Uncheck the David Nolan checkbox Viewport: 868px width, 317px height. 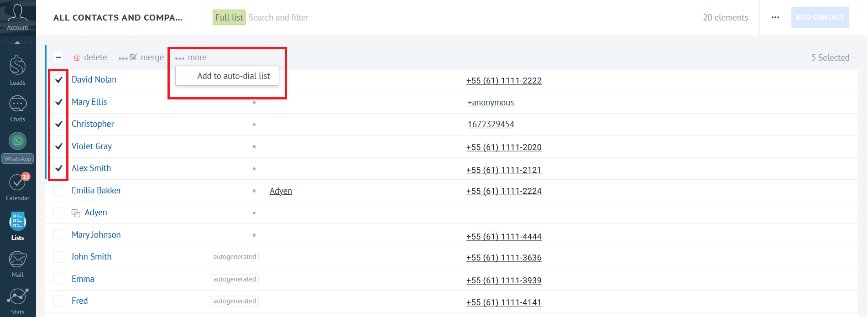[59, 80]
